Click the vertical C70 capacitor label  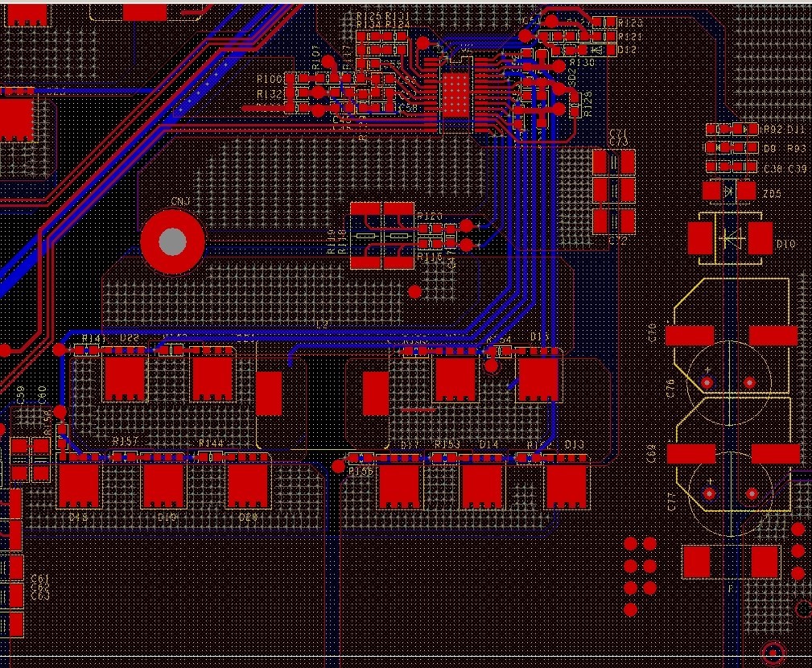[x=653, y=333]
